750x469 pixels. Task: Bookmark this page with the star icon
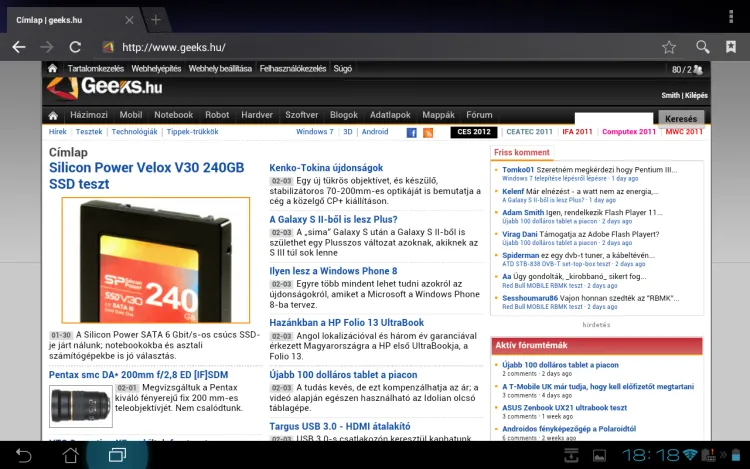pyautogui.click(x=669, y=47)
